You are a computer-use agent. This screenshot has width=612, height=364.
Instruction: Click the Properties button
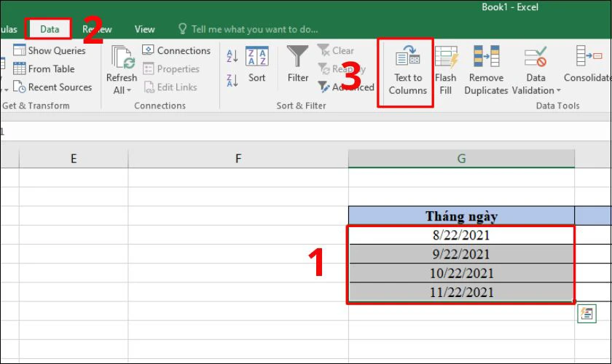[x=171, y=68]
